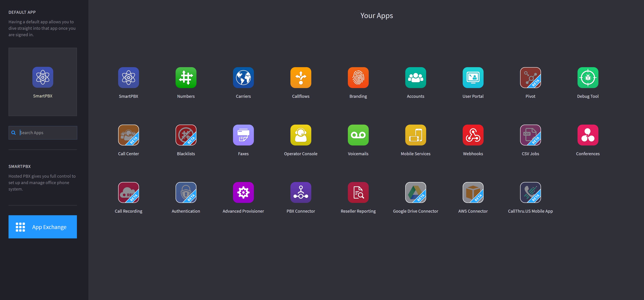Focus the Search Apps input field

click(43, 133)
